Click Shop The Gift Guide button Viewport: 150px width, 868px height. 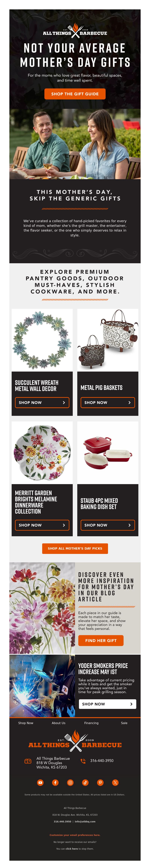(75, 94)
